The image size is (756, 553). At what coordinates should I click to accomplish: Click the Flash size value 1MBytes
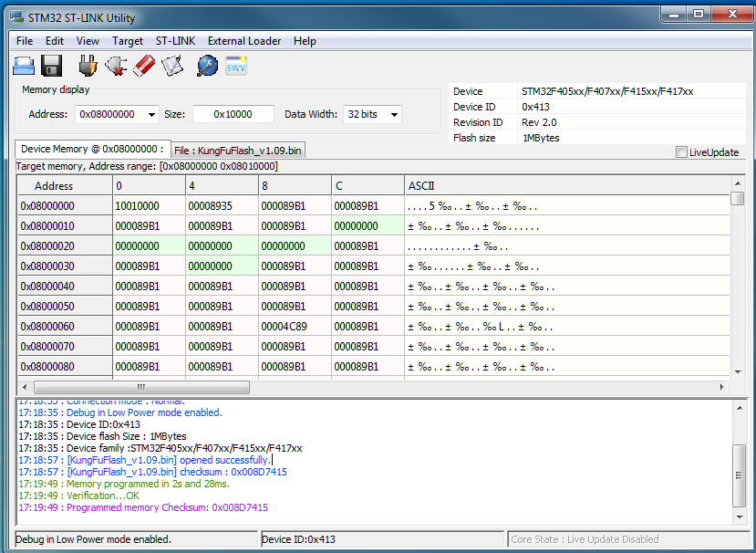click(x=541, y=138)
